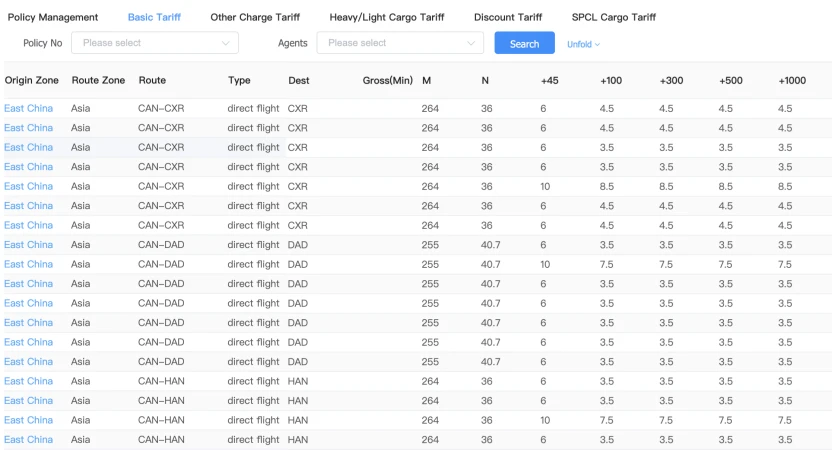Open East China link in first table row
832x450 pixels.
pos(29,108)
